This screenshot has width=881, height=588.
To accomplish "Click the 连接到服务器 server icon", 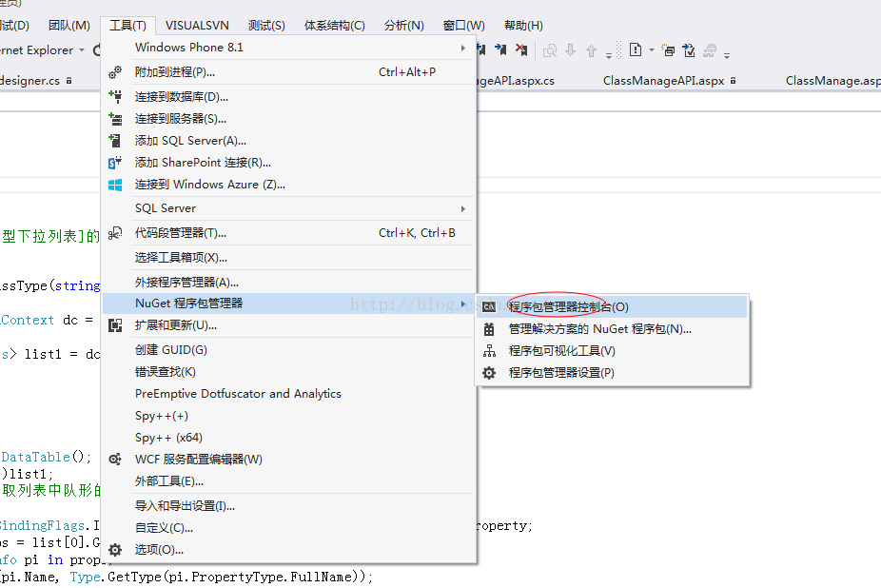I will (x=115, y=119).
